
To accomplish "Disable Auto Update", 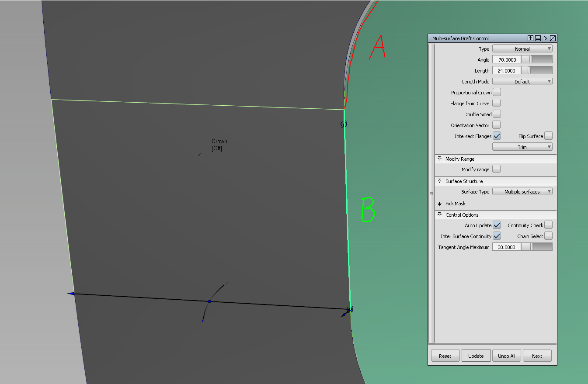I will point(497,225).
